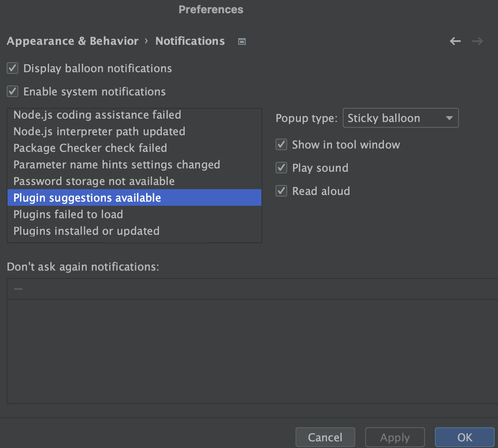Select Node.js coding assistance failed notification
The width and height of the screenshot is (498, 448).
(x=97, y=114)
